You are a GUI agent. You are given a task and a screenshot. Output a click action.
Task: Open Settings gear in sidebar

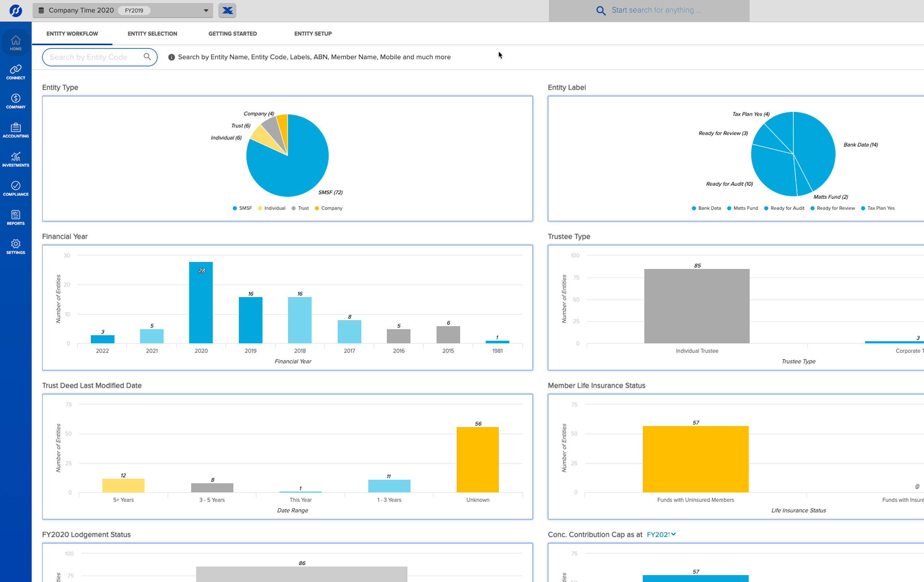[x=16, y=247]
